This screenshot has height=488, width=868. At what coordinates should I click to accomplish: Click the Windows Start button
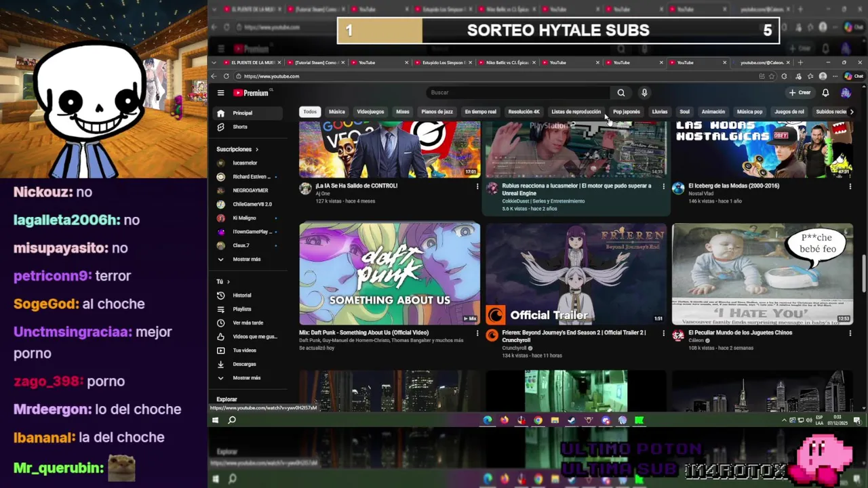pyautogui.click(x=215, y=420)
